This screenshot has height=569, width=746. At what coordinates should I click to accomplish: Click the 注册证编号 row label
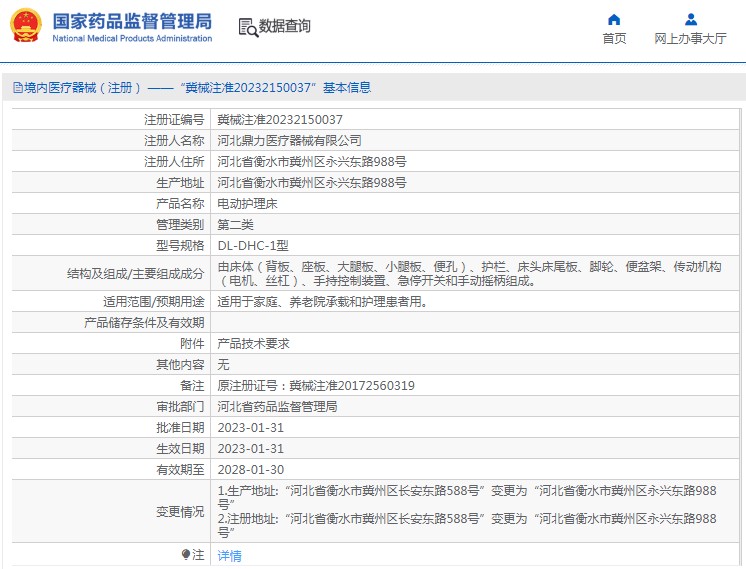[174, 119]
